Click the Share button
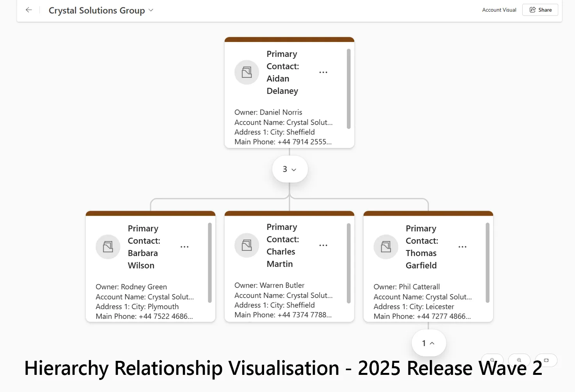Screen dimensions: 575x392 pos(540,10)
